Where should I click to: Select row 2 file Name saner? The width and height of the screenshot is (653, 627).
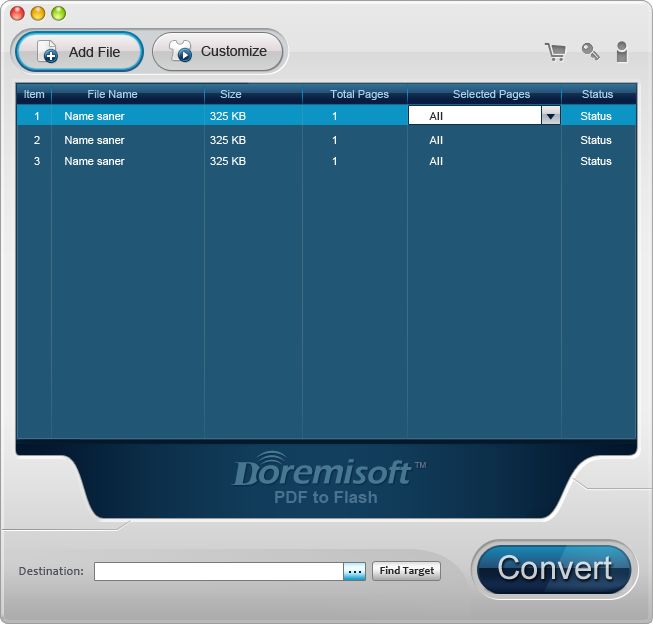tap(95, 140)
